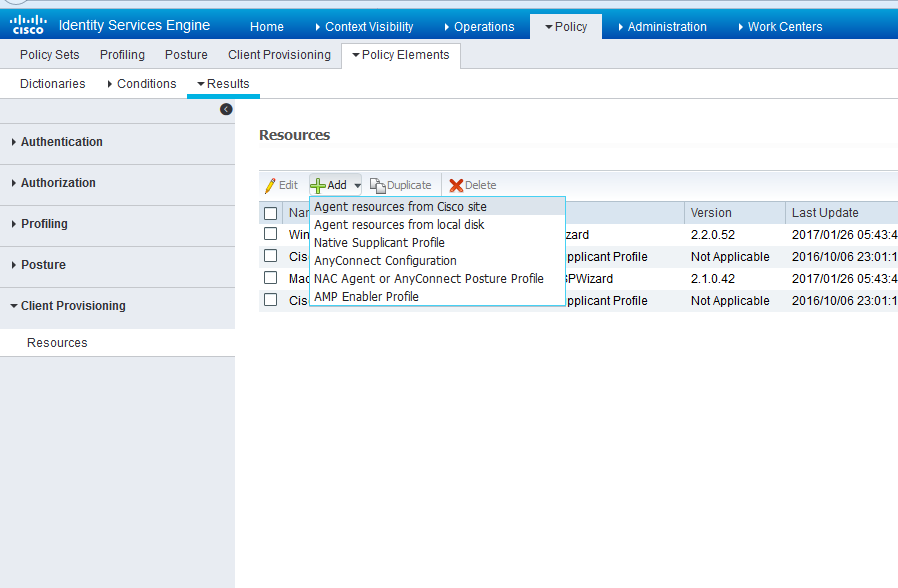Viewport: 898px width, 588px height.
Task: Click the Identity Services Engine title
Action: (x=134, y=25)
